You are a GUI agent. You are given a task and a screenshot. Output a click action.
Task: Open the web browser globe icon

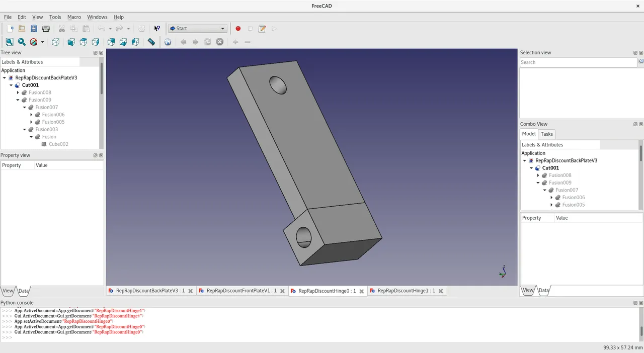click(168, 42)
